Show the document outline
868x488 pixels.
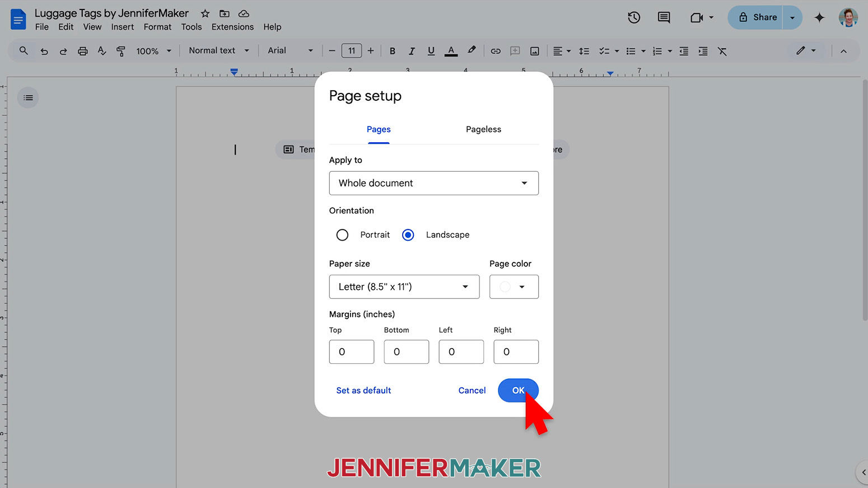[28, 98]
